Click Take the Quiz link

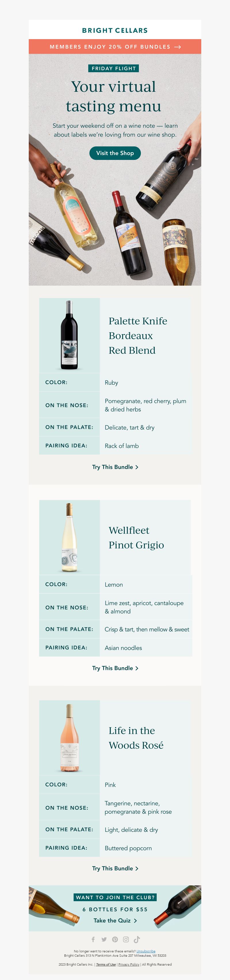tap(115, 920)
